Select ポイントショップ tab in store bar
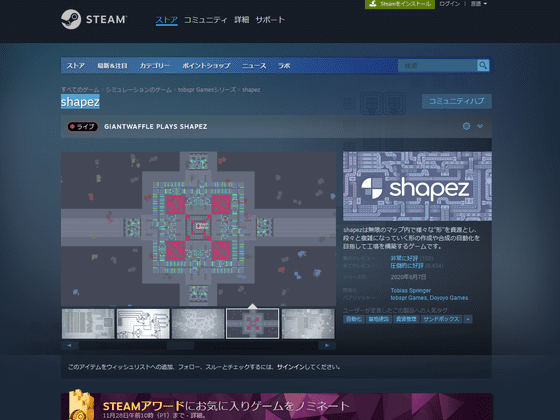Screen dimensions: 560x420 (x=206, y=66)
